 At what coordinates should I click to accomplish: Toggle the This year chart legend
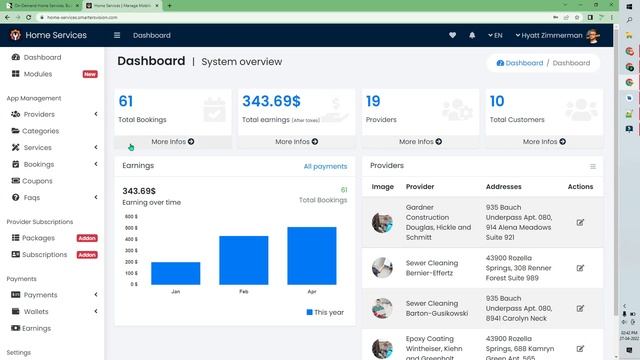point(325,312)
